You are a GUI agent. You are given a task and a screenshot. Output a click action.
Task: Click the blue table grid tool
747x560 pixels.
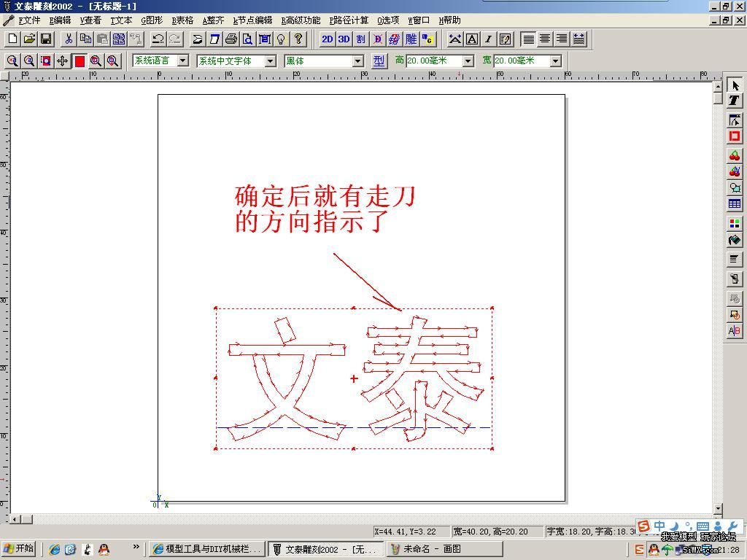pos(735,204)
